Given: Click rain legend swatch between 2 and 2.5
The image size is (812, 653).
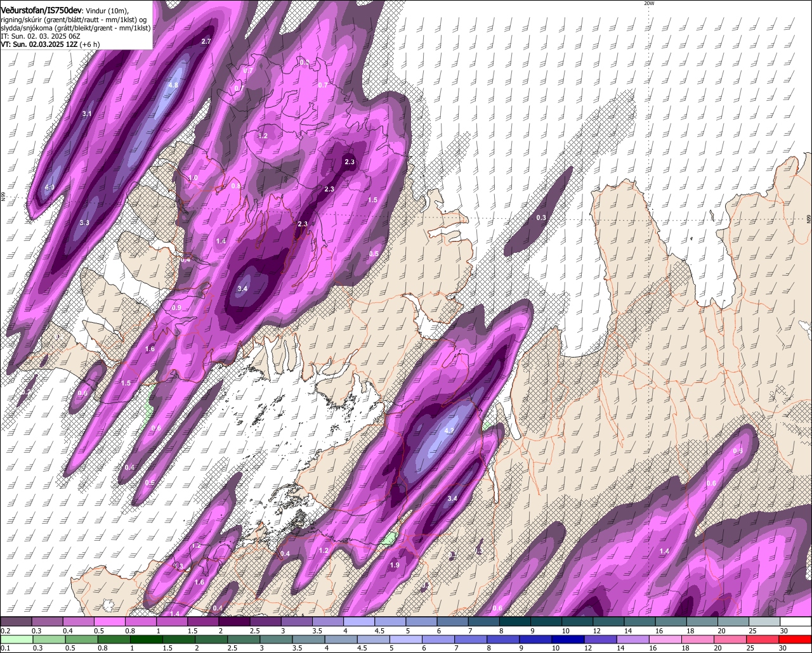Looking at the screenshot, I should 211,640.
